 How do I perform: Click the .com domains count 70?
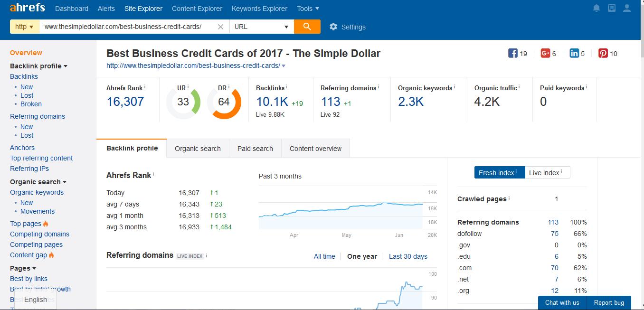(555, 268)
